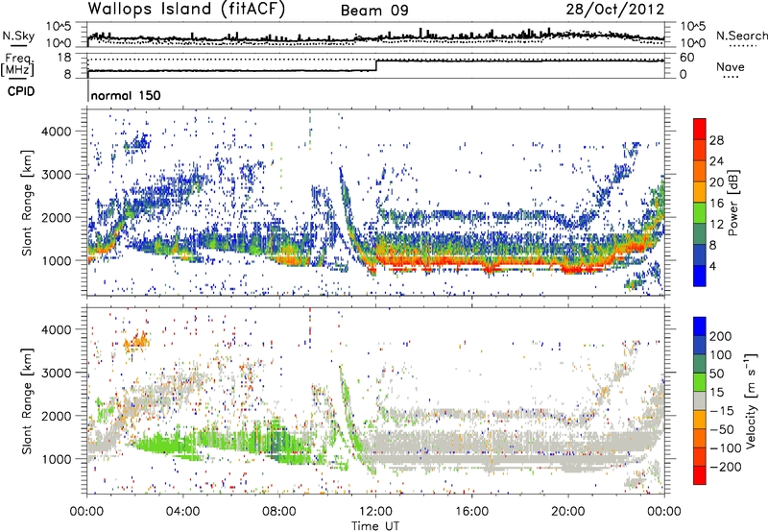Click the blue bottom of power color bar
Screen dimensions: 768x532
tap(700, 276)
